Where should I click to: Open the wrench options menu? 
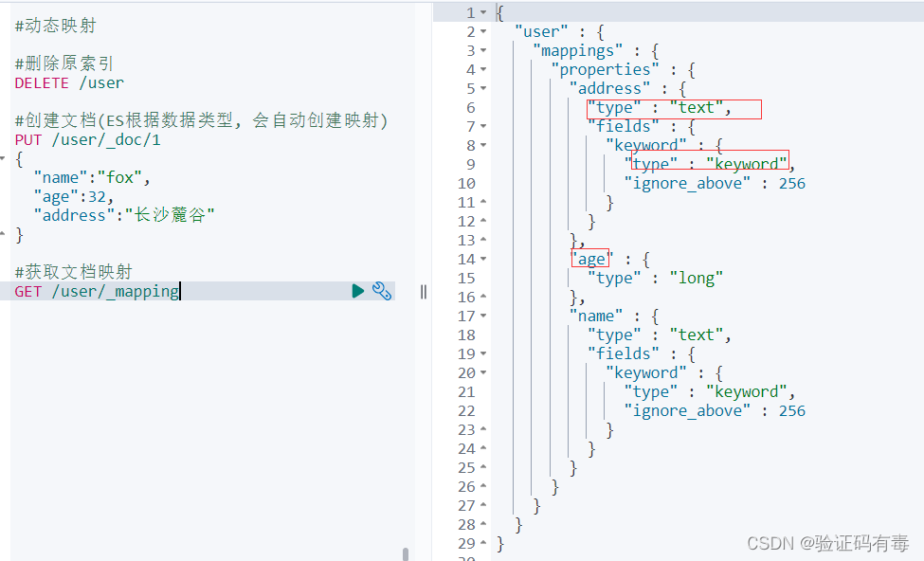pyautogui.click(x=382, y=291)
